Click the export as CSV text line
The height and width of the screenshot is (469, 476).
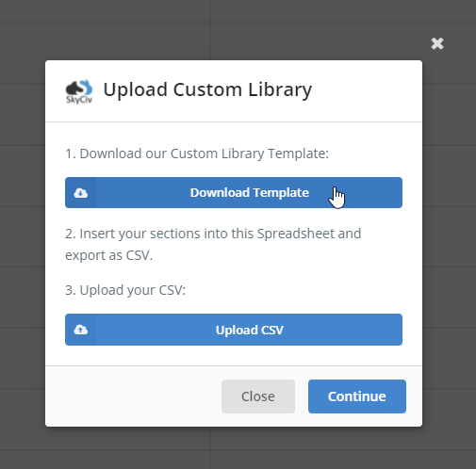[108, 255]
